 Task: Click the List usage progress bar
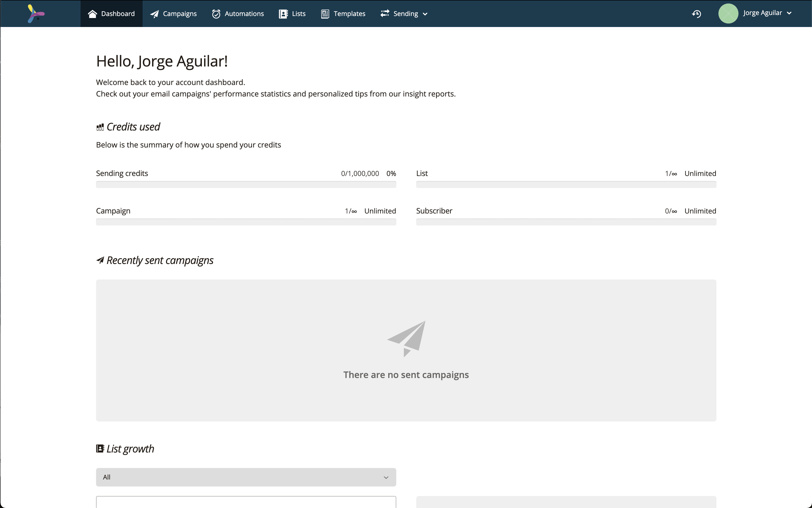click(566, 184)
